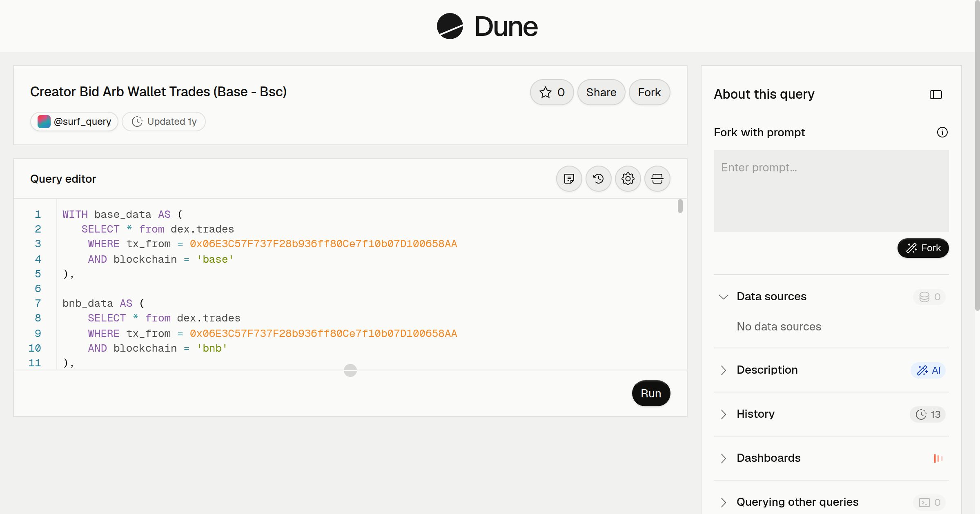Click the Fork with prompt info icon
The image size is (980, 514).
click(942, 132)
